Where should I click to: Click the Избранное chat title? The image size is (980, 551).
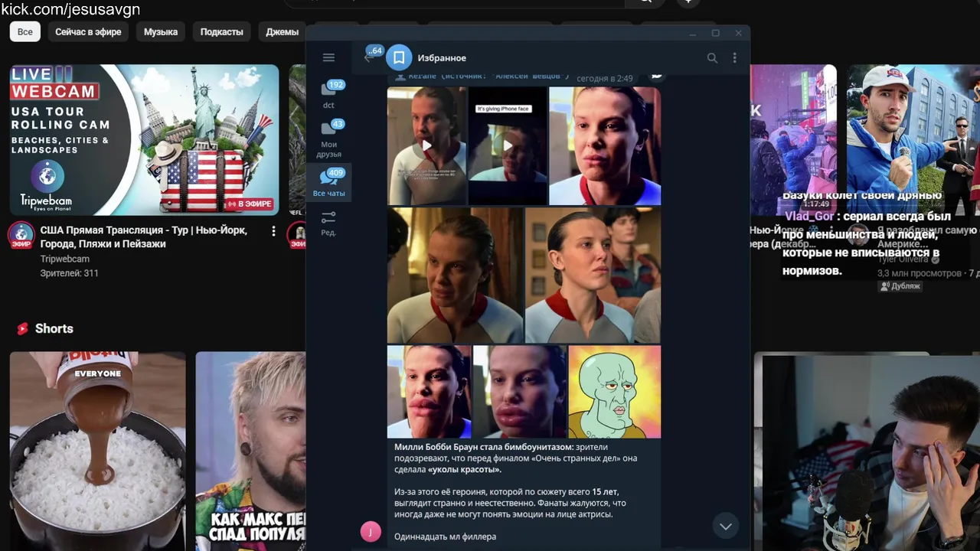tap(442, 58)
